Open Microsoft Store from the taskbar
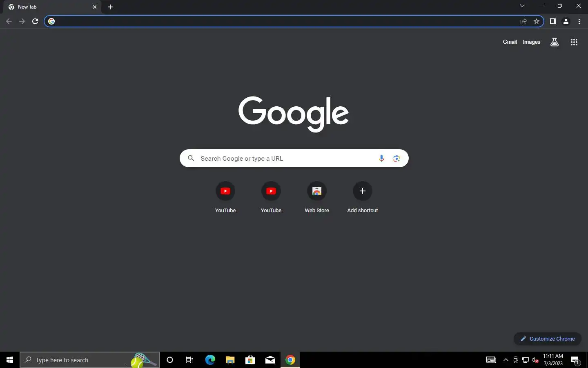 coord(250,360)
